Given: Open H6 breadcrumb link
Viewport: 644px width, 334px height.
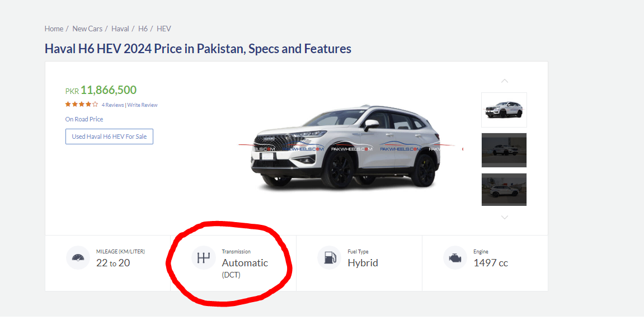Looking at the screenshot, I should point(143,29).
